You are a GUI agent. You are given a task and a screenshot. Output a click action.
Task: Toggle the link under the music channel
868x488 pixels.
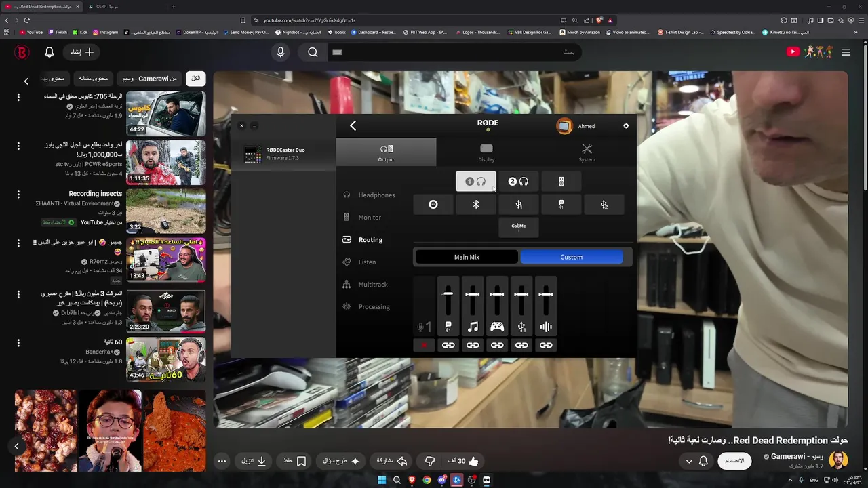coord(473,345)
